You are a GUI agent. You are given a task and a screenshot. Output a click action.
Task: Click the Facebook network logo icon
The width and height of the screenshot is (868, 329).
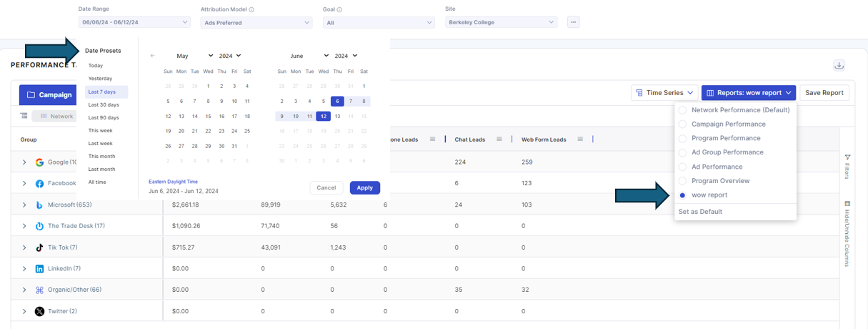click(40, 184)
